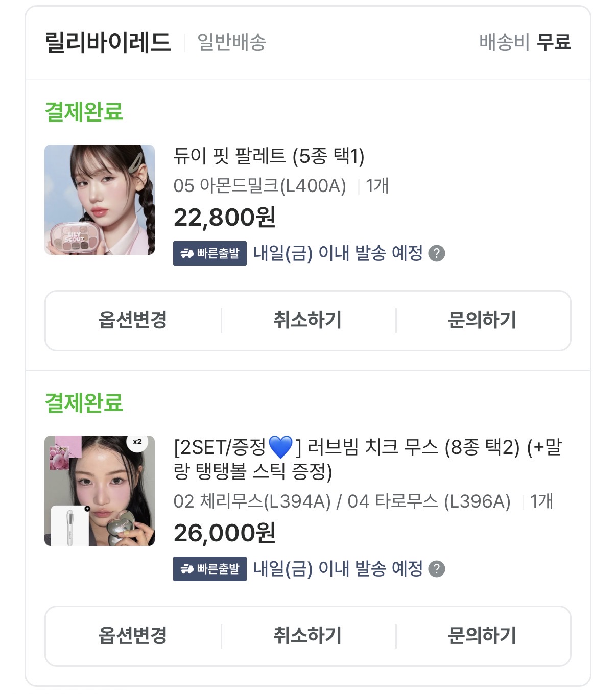
Task: Select 옵션변경 for the cheek mousse order
Action: click(133, 636)
